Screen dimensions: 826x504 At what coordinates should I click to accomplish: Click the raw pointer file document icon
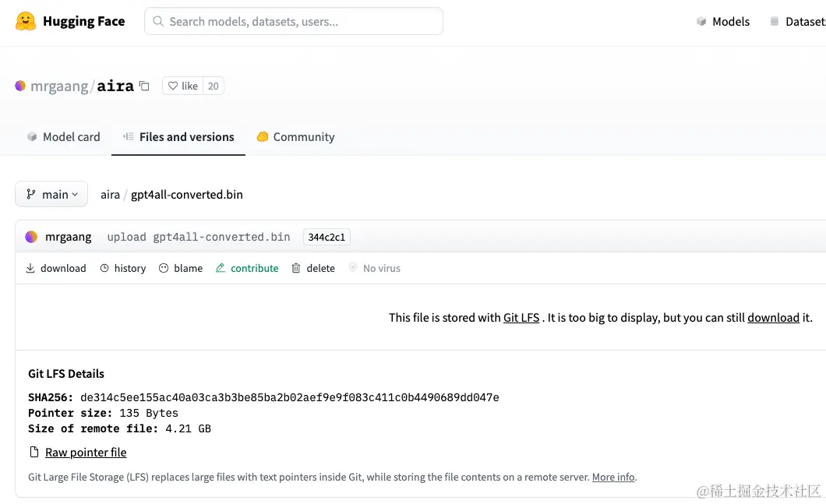34,452
